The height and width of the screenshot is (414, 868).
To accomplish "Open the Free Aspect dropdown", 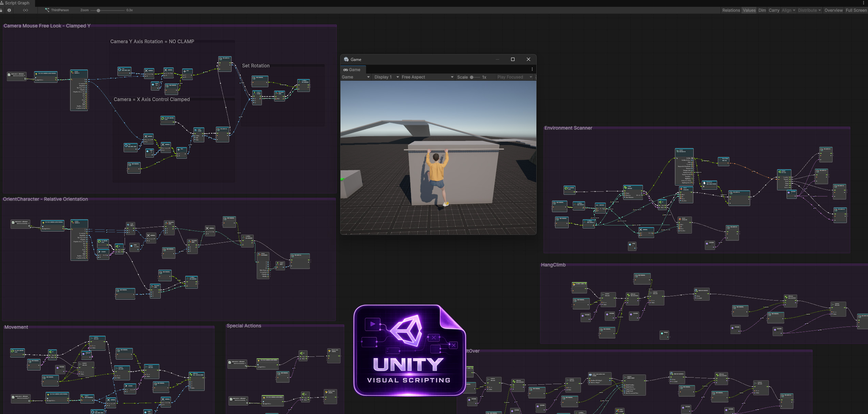I will tap(427, 77).
